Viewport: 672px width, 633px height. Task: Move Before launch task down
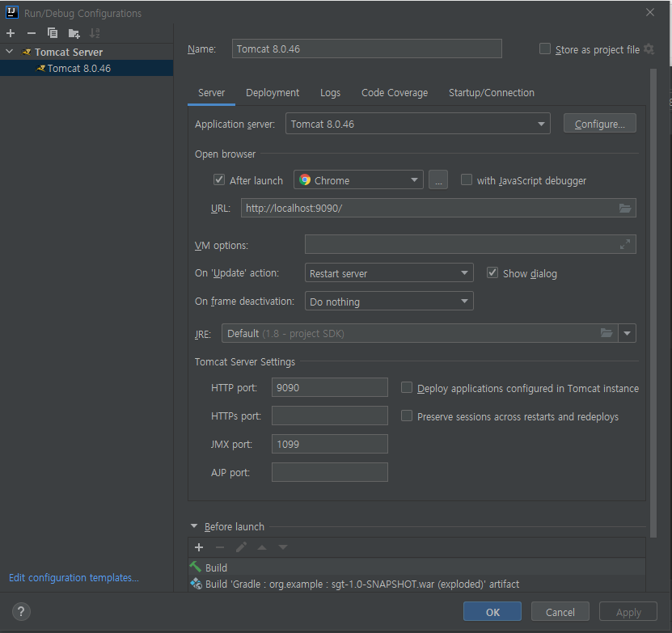click(x=283, y=547)
